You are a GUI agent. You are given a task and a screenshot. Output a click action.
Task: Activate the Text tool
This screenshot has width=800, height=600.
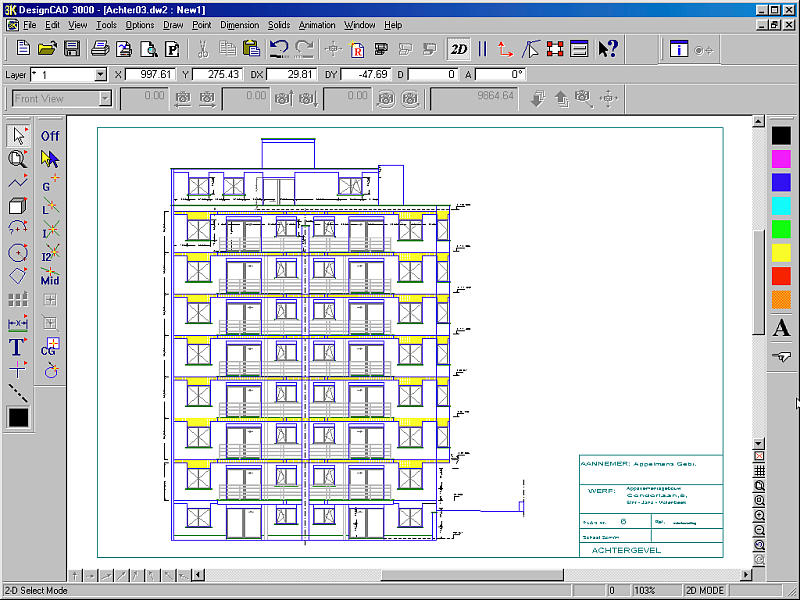click(18, 347)
